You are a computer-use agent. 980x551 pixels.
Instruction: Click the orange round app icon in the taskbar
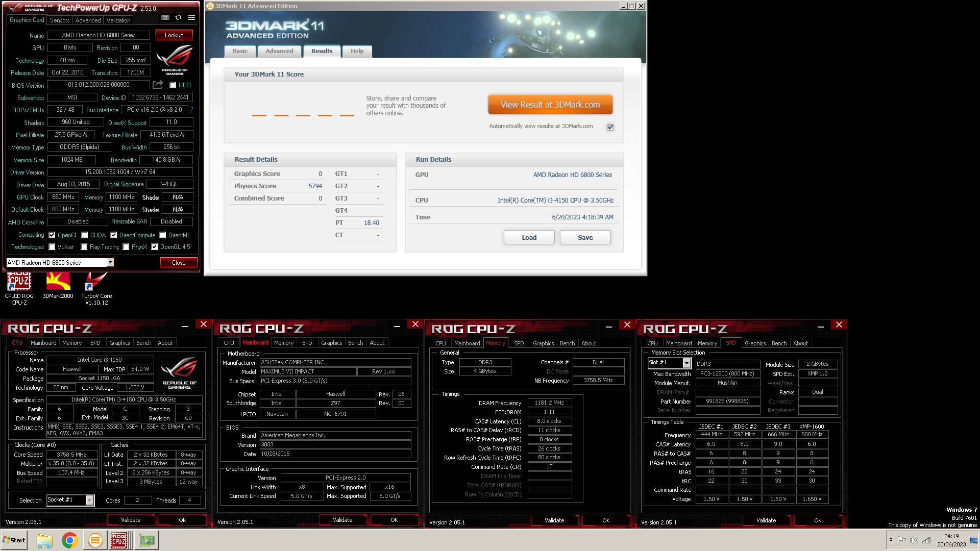tap(95, 540)
